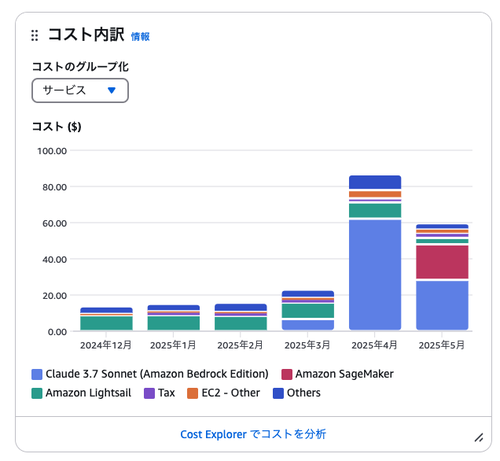Image resolution: width=500 pixels, height=461 pixels.
Task: Open the サービス grouping dropdown
Action: click(80, 90)
